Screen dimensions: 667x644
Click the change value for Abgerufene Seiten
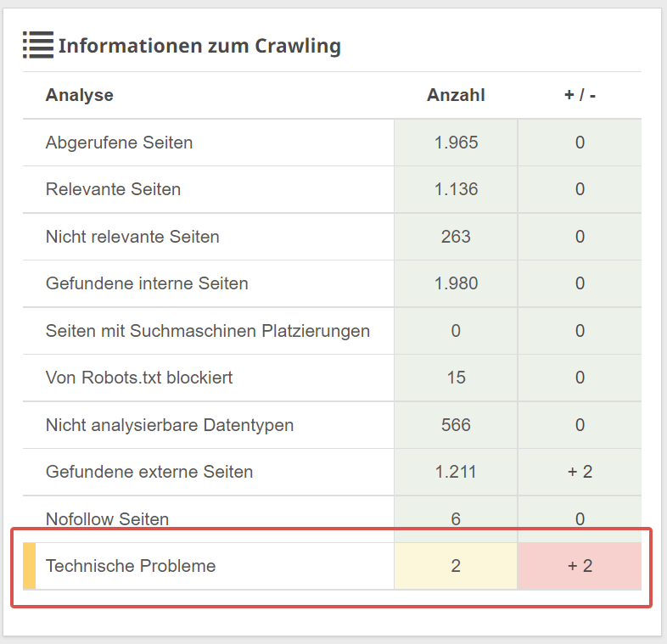coord(580,143)
